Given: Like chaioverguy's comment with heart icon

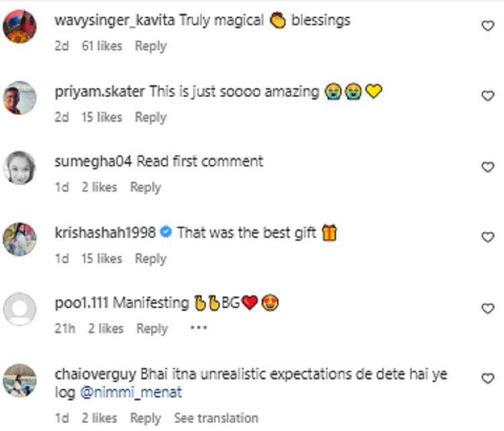Looking at the screenshot, I should 489,379.
